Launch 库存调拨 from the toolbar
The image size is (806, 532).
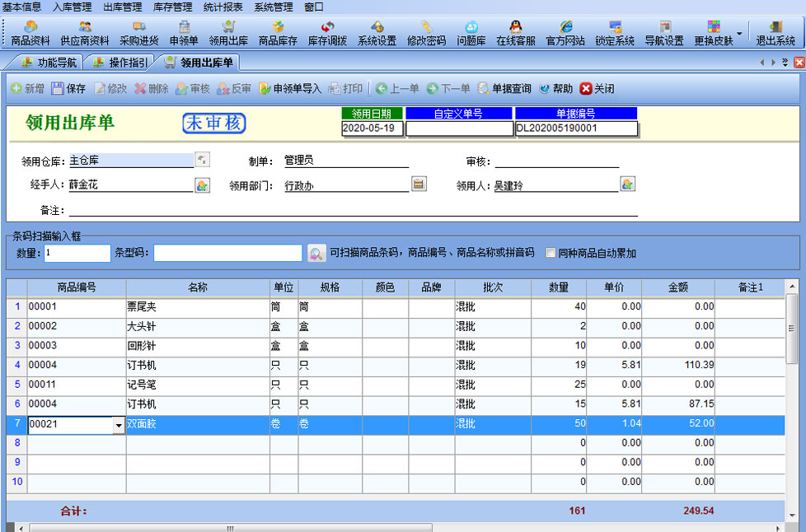point(327,33)
